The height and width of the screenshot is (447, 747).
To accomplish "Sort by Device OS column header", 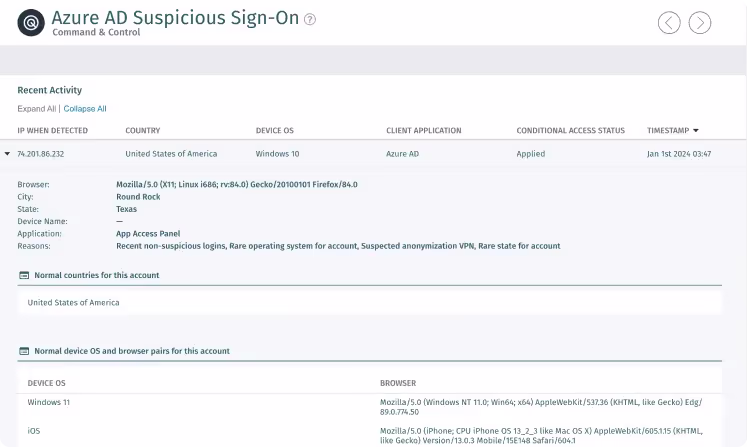I will [x=274, y=131].
